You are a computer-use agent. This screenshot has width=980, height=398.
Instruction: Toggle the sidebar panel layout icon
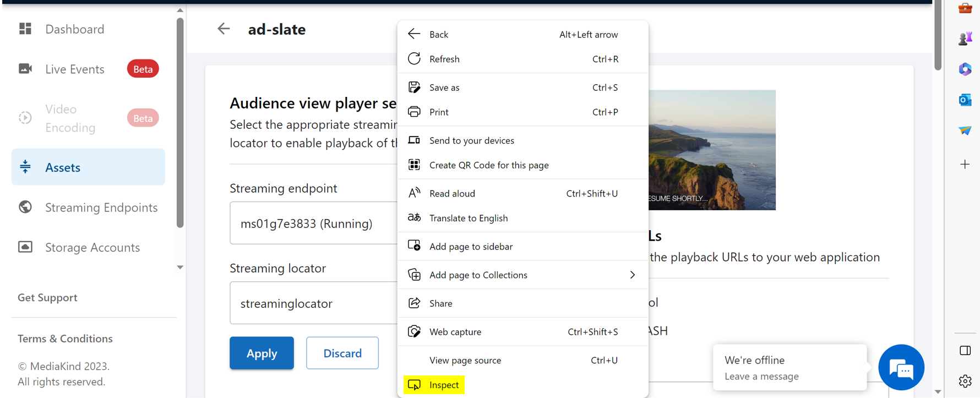pos(965,351)
